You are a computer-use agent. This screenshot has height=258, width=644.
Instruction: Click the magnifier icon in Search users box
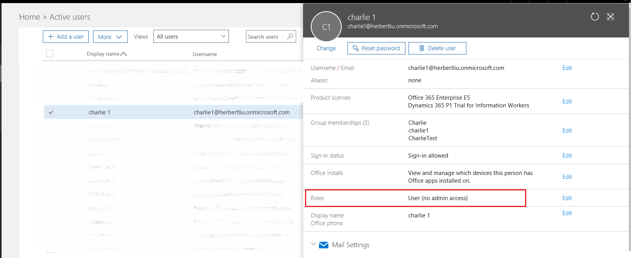tap(290, 36)
